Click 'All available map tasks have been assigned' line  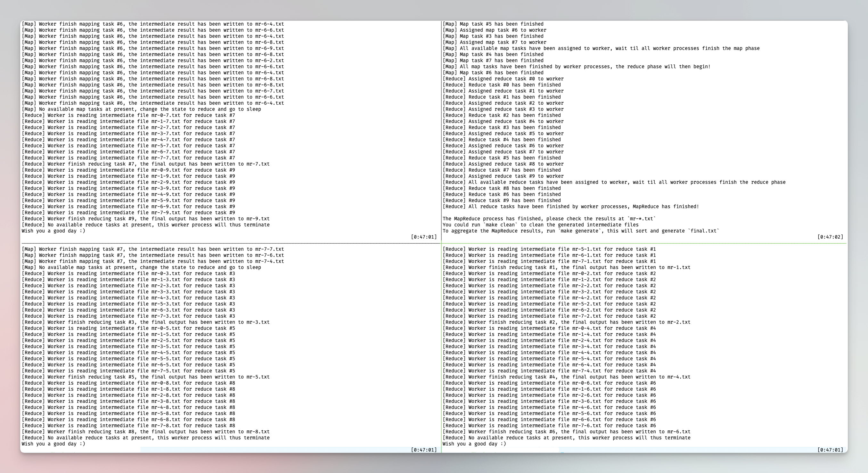pos(601,48)
